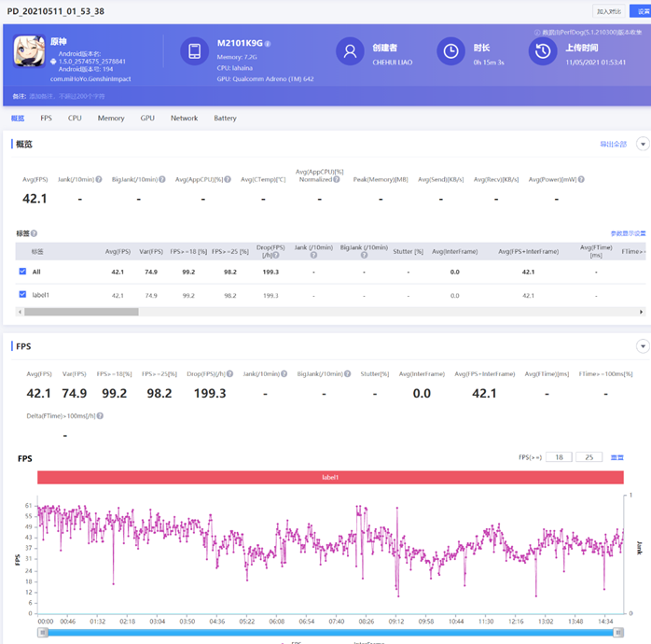Screen dimensions: 651x644
Task: Toggle the All row checkbox
Action: coord(23,272)
